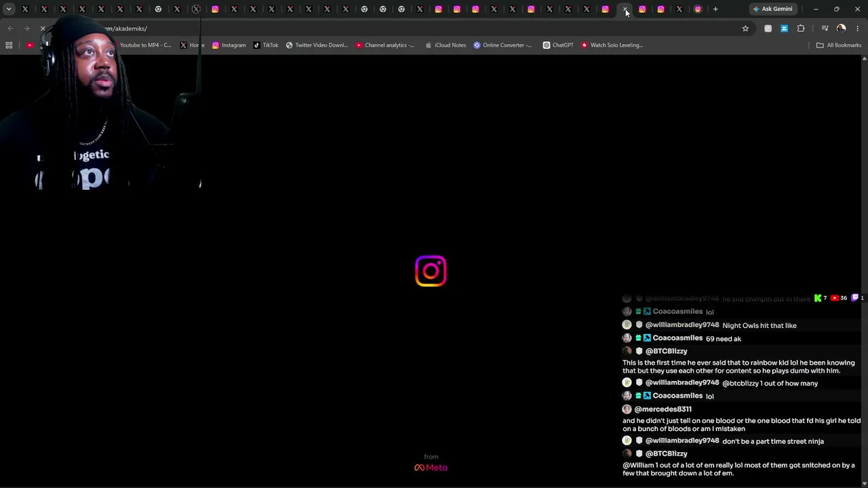This screenshot has width=868, height=488.
Task: Click the Ask Gemini button
Action: (772, 9)
